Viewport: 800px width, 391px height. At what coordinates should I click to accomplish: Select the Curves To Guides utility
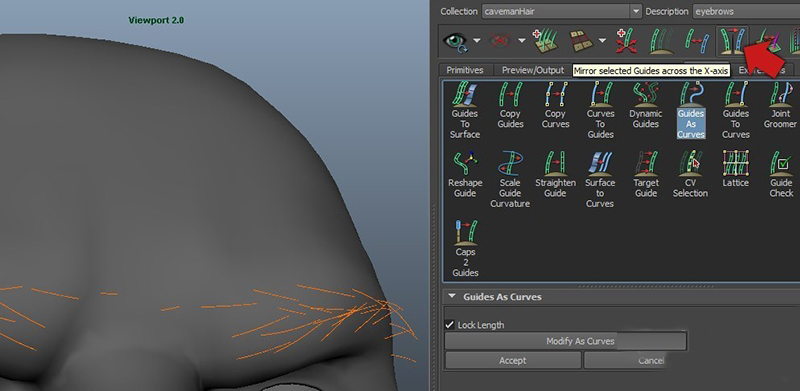coord(600,110)
